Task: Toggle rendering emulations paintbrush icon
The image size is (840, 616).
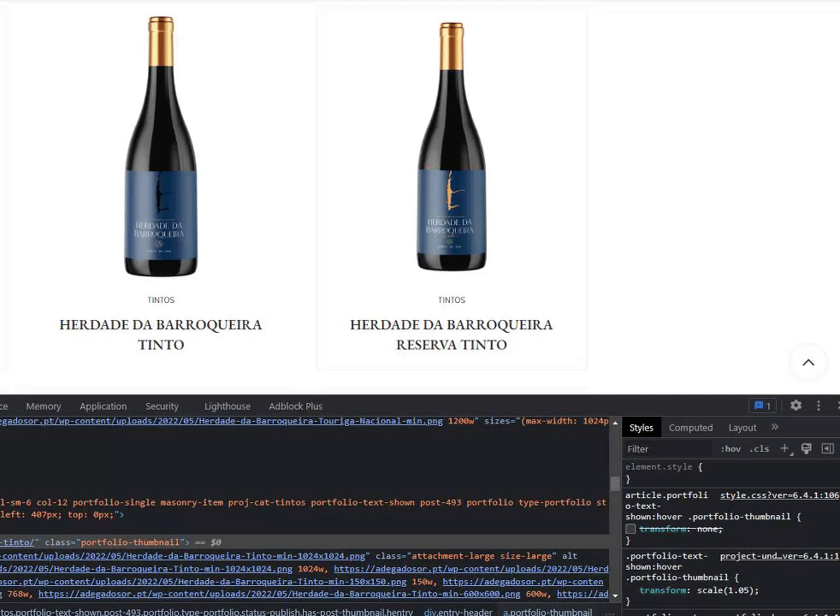Action: click(x=807, y=449)
